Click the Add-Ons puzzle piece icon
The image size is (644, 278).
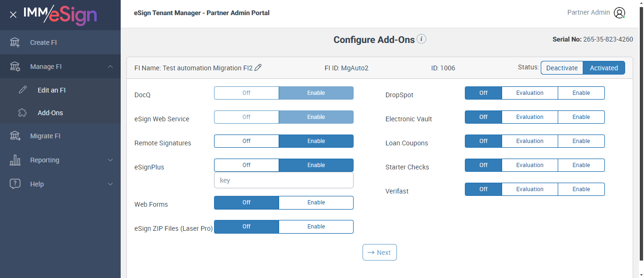[x=23, y=113]
